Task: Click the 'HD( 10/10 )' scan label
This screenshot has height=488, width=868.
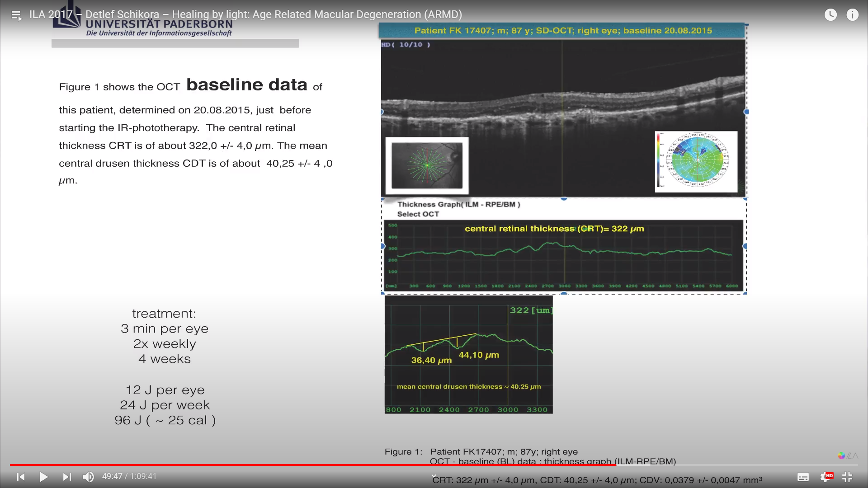Action: click(406, 45)
